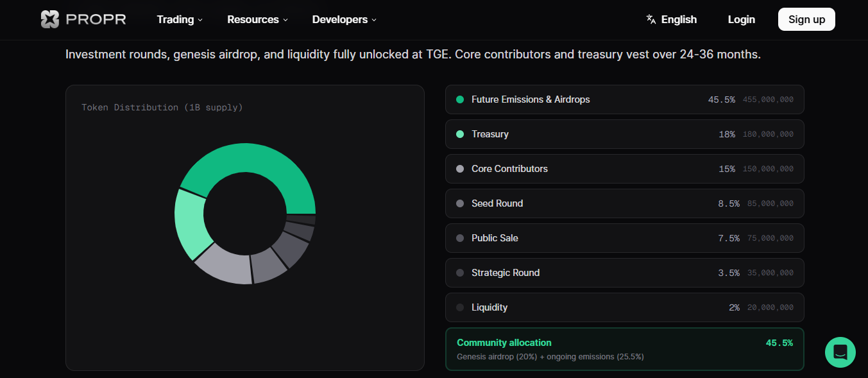
Task: Click the 8.5% Seed Round percentage
Action: click(x=729, y=203)
